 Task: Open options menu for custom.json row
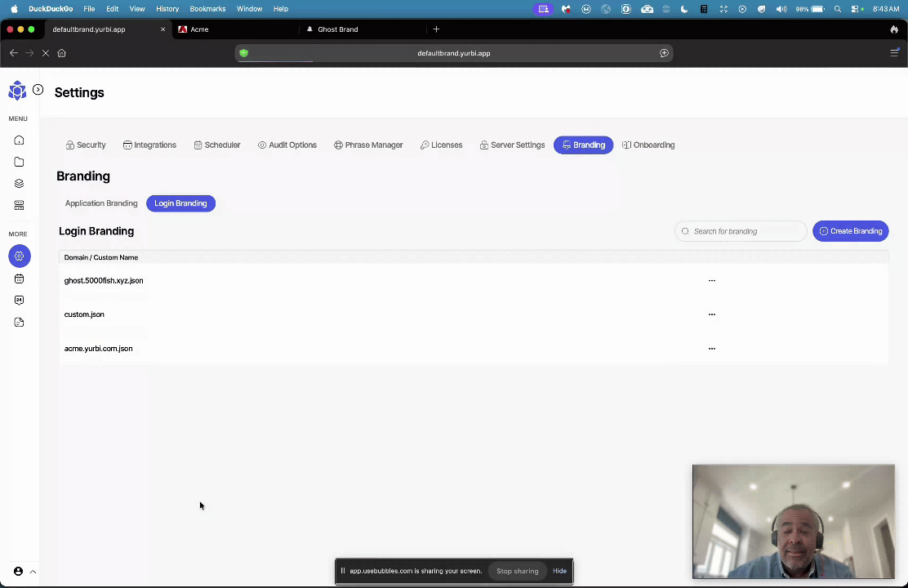[x=712, y=314]
